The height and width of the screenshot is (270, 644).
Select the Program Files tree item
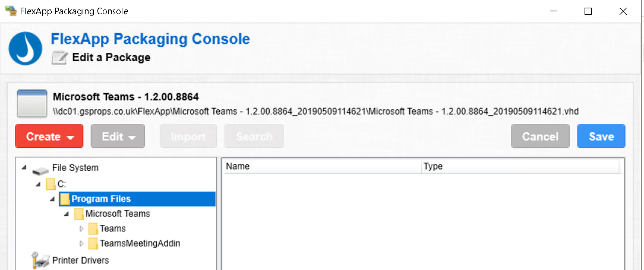pos(101,199)
